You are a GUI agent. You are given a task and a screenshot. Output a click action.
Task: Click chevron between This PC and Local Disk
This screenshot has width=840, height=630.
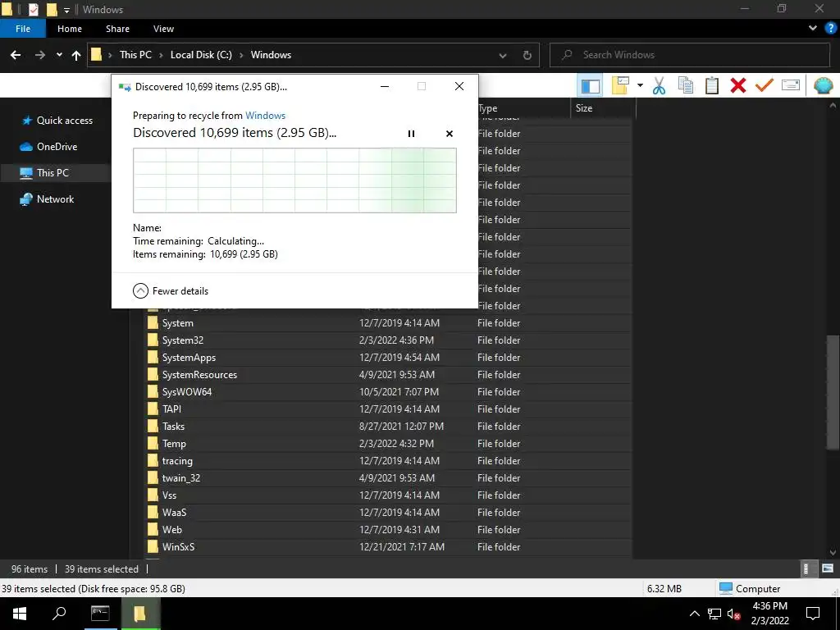(x=161, y=55)
